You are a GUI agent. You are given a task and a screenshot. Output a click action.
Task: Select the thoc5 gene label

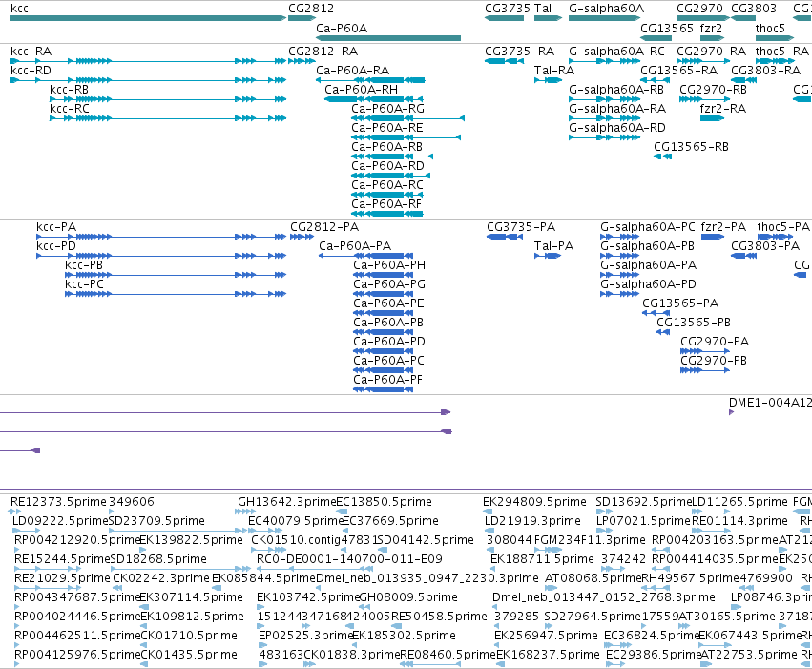(770, 29)
